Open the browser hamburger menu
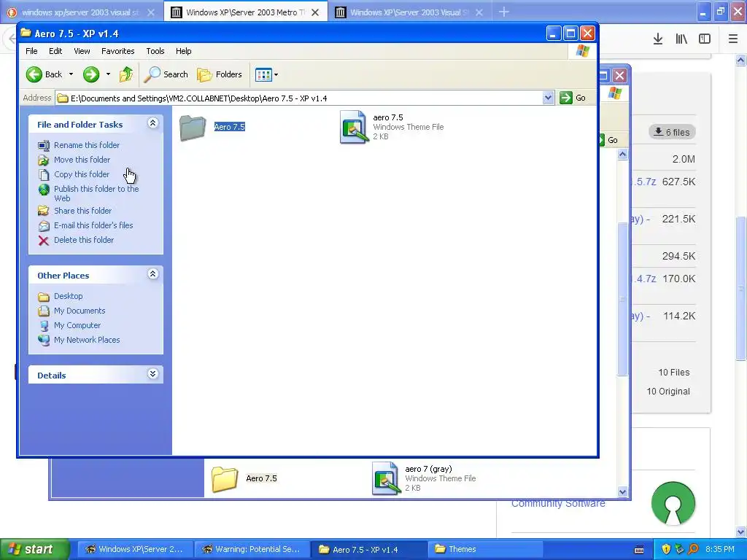This screenshot has width=747, height=560. [733, 39]
